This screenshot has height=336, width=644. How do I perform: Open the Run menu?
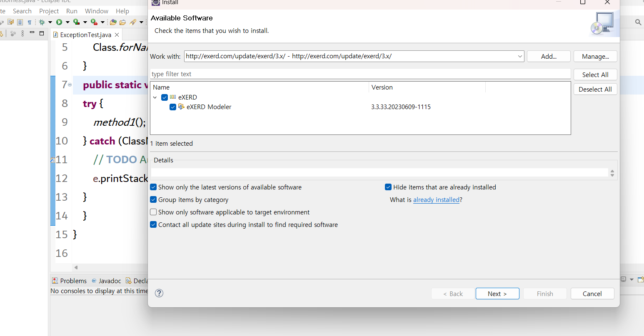pyautogui.click(x=72, y=11)
